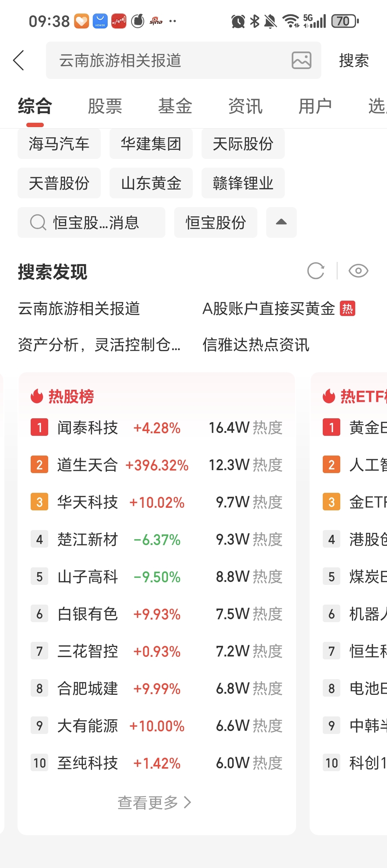This screenshot has height=868, width=387.
Task: Switch to the 股票 tab
Action: [105, 106]
